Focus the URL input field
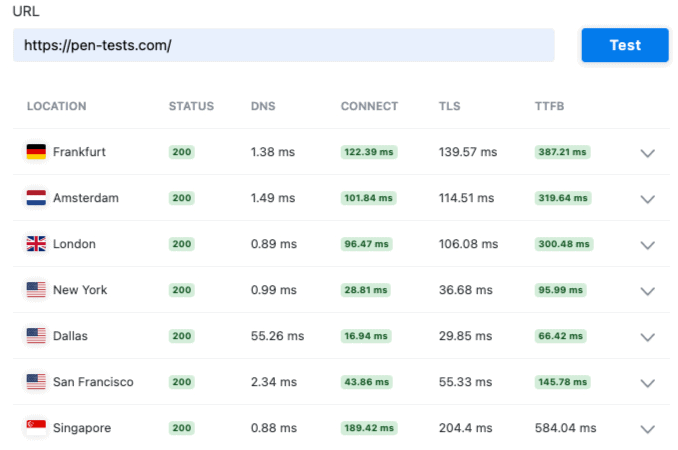Screen dimensions: 678x450 (x=284, y=45)
